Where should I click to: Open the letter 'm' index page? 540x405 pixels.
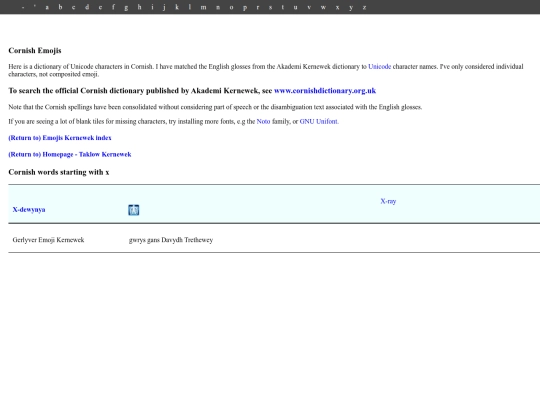coord(204,7)
